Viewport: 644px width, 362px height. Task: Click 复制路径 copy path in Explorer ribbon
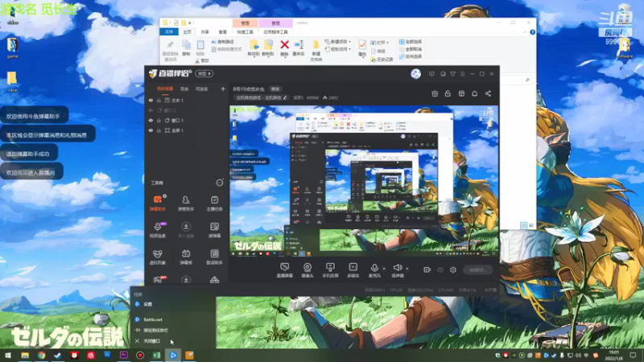click(223, 42)
